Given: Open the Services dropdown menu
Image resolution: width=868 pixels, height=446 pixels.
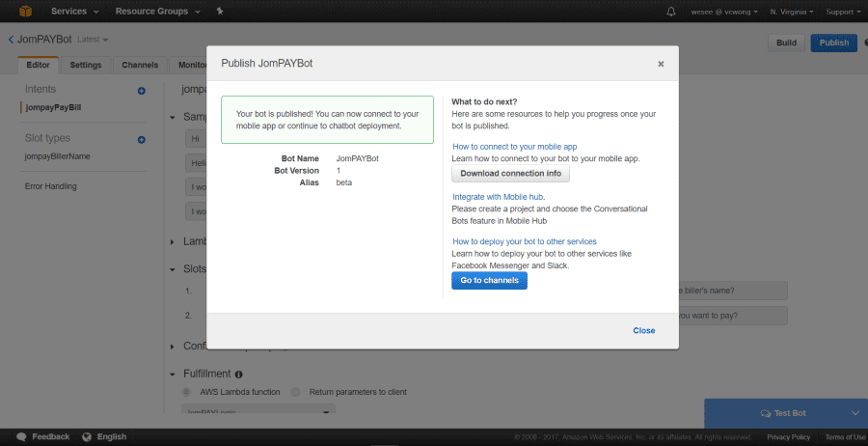Looking at the screenshot, I should coord(74,11).
